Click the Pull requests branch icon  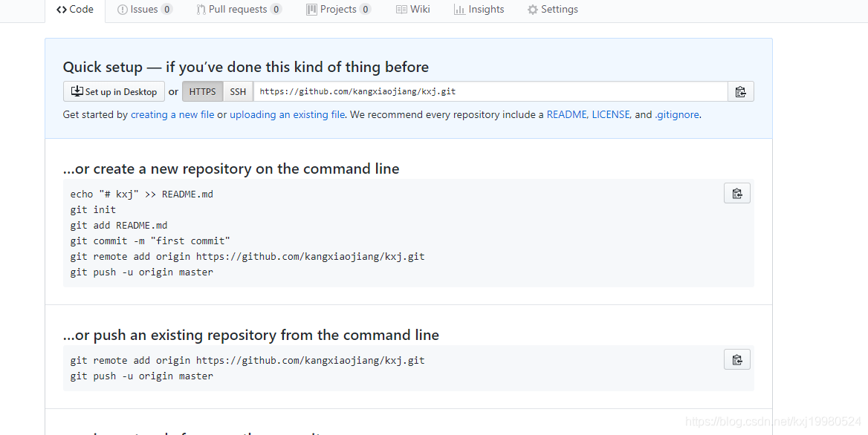(x=201, y=10)
